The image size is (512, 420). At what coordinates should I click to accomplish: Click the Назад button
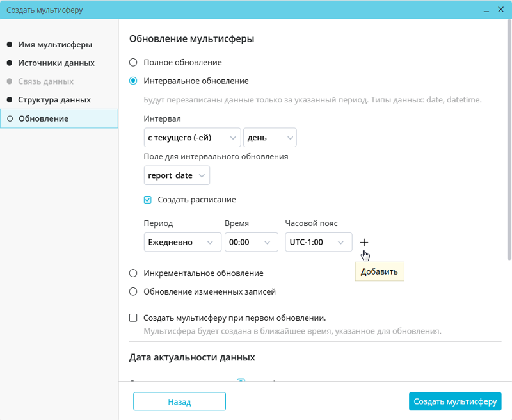pyautogui.click(x=179, y=401)
